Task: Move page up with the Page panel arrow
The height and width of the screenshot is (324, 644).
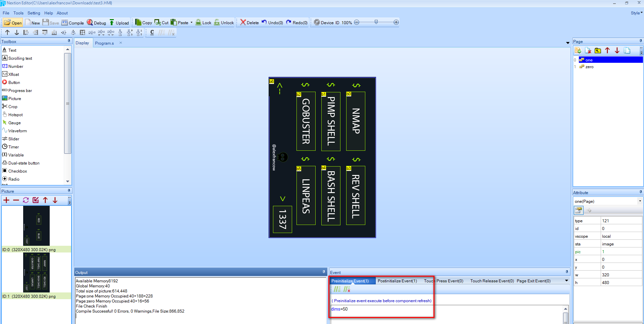Action: tap(607, 50)
